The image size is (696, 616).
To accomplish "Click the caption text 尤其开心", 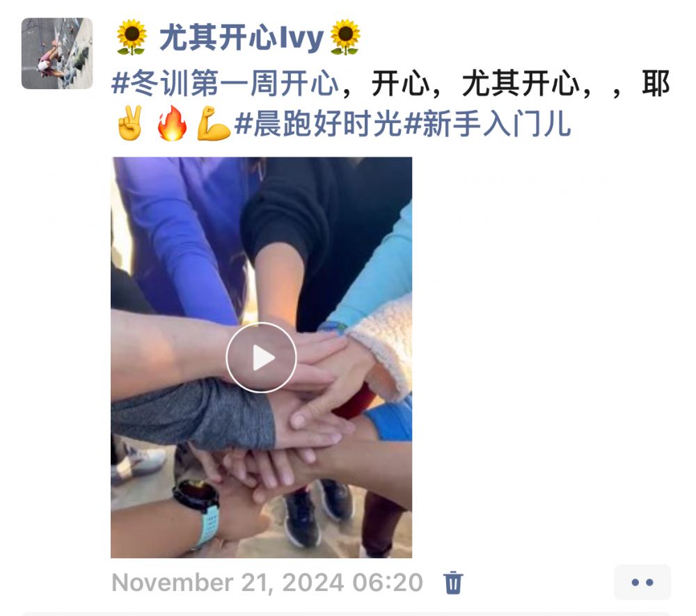I will tap(521, 84).
